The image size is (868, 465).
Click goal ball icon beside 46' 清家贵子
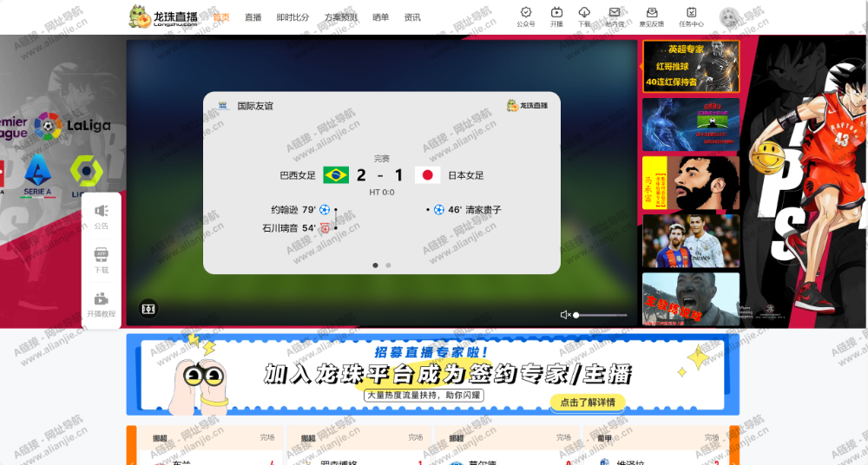click(439, 210)
